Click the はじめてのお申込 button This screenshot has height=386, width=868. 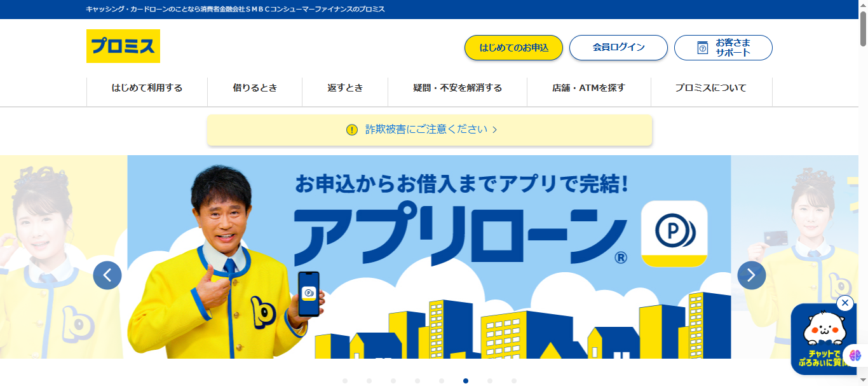pyautogui.click(x=513, y=48)
